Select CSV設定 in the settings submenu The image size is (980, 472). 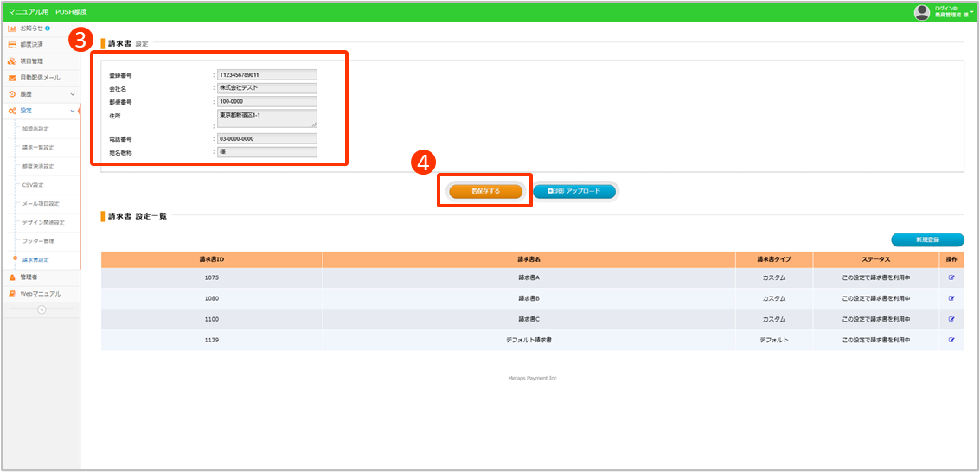click(33, 185)
